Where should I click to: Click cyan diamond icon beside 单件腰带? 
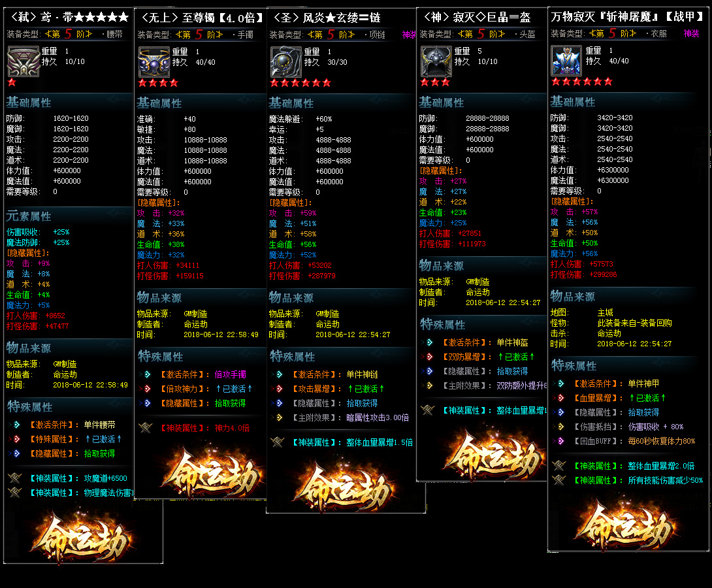point(15,425)
